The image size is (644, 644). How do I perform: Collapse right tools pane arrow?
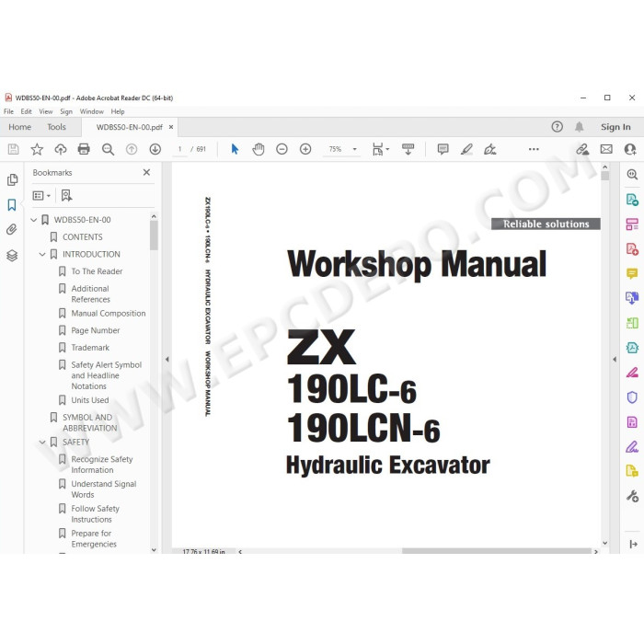tap(615, 360)
